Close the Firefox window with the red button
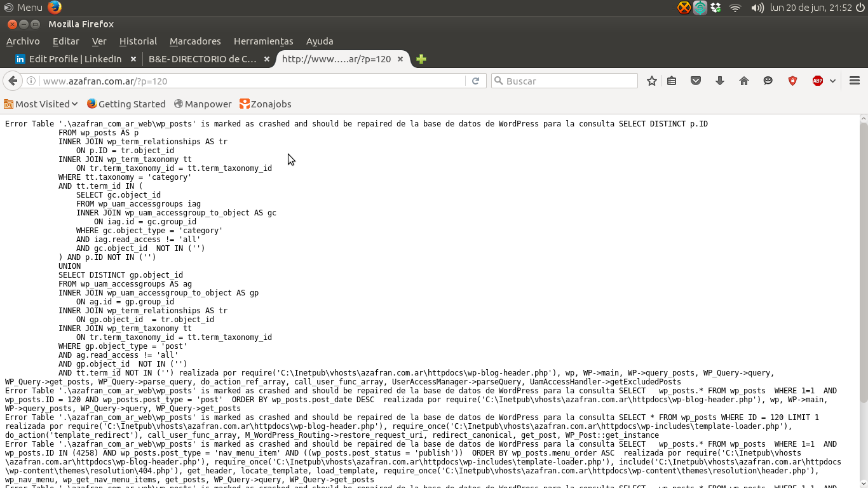868x488 pixels. 12,24
